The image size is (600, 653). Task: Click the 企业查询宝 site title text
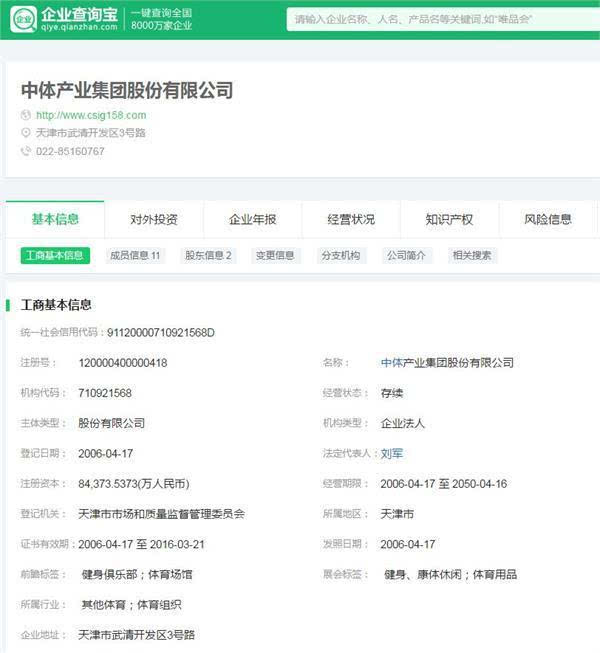pos(79,15)
